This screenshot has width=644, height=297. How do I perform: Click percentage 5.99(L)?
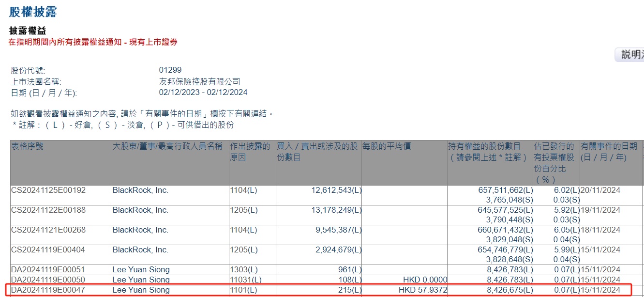[x=567, y=250]
